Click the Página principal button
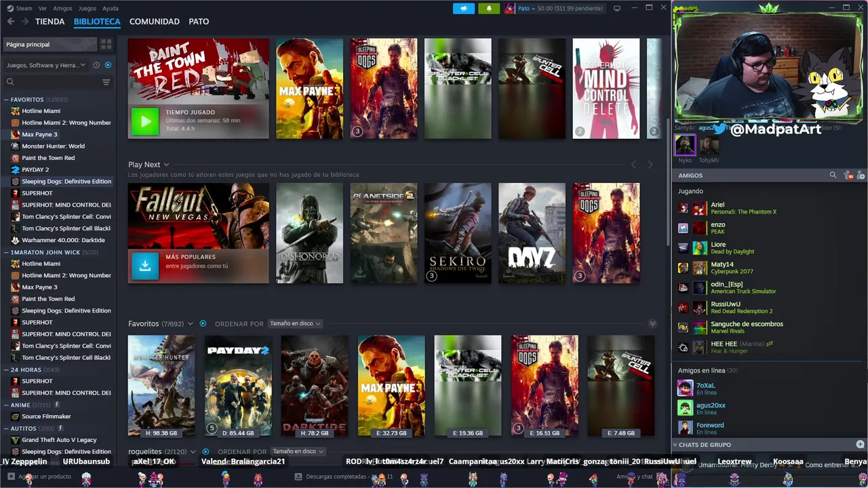Screen dimensions: 868x488 coord(50,44)
